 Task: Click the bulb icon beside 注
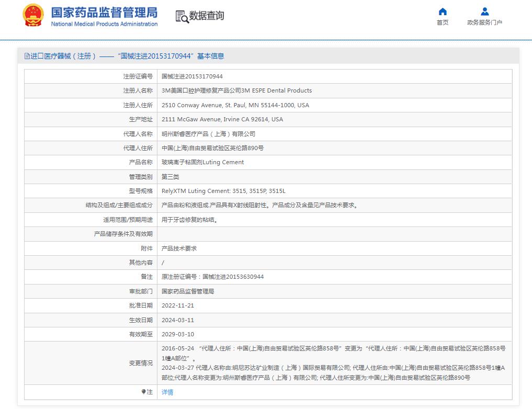click(143, 392)
